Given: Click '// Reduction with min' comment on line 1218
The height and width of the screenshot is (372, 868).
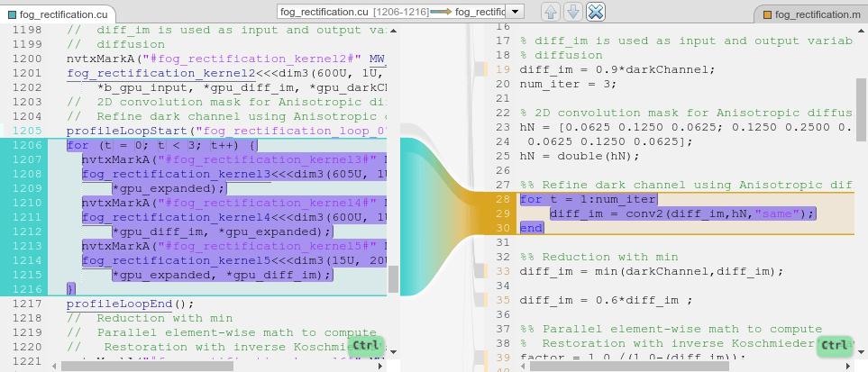Looking at the screenshot, I should pos(150,318).
